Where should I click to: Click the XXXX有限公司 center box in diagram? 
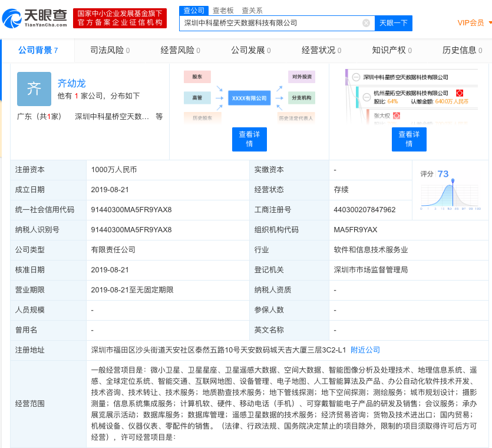pos(249,98)
